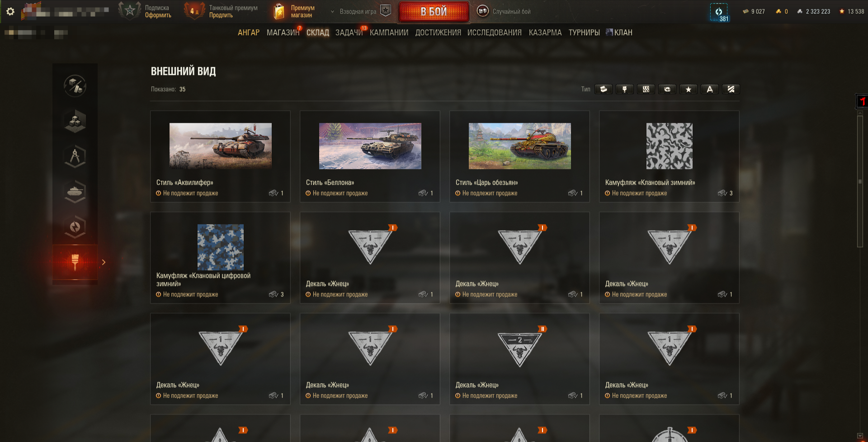The image size is (868, 442).
Task: Open the personal reserves lightning sidebar icon
Action: pos(75,227)
